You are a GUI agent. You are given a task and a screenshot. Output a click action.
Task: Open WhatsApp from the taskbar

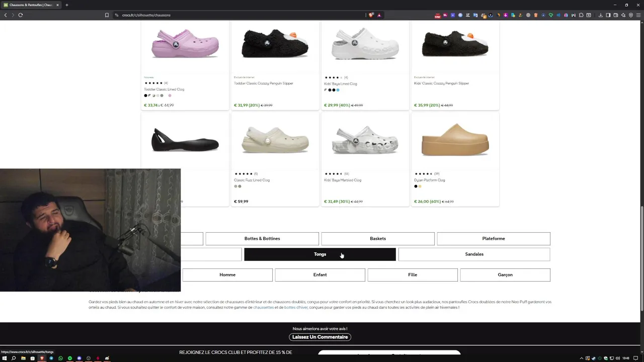click(60, 358)
